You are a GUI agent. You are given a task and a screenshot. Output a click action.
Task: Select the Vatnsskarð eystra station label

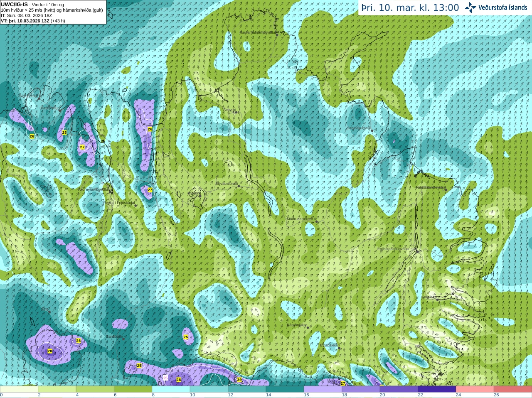(431, 187)
